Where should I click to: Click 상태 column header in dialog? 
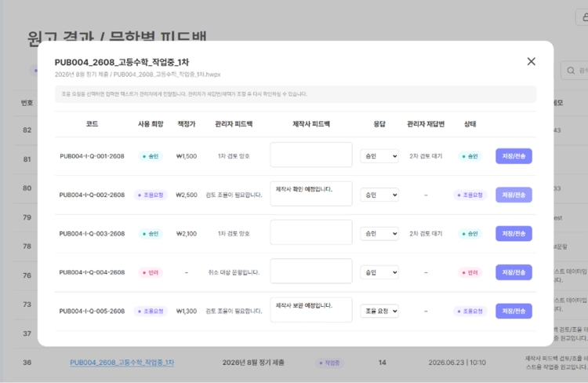pyautogui.click(x=470, y=123)
